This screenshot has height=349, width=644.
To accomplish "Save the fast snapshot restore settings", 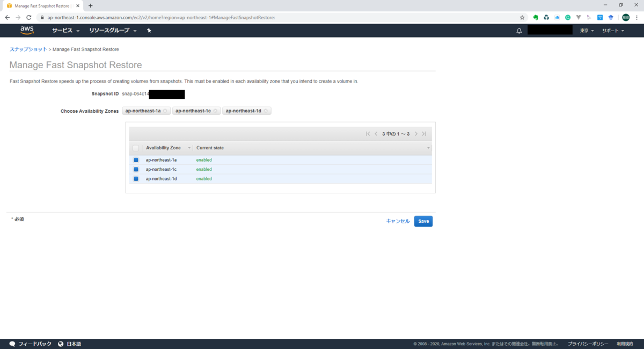I will coord(423,221).
